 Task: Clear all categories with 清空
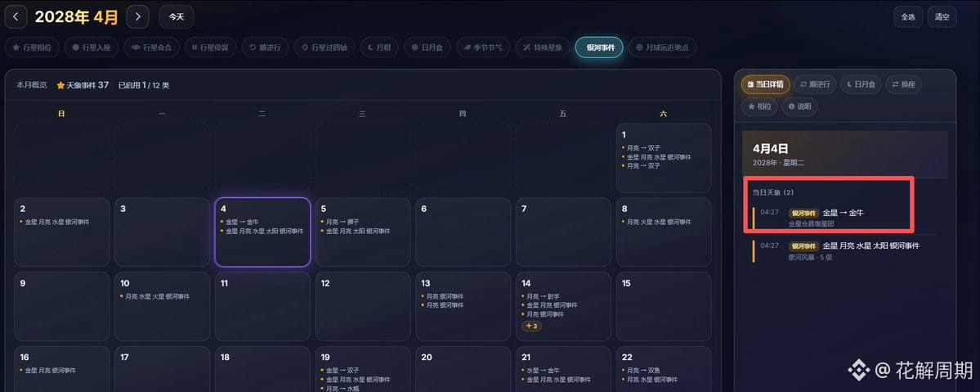(x=942, y=17)
